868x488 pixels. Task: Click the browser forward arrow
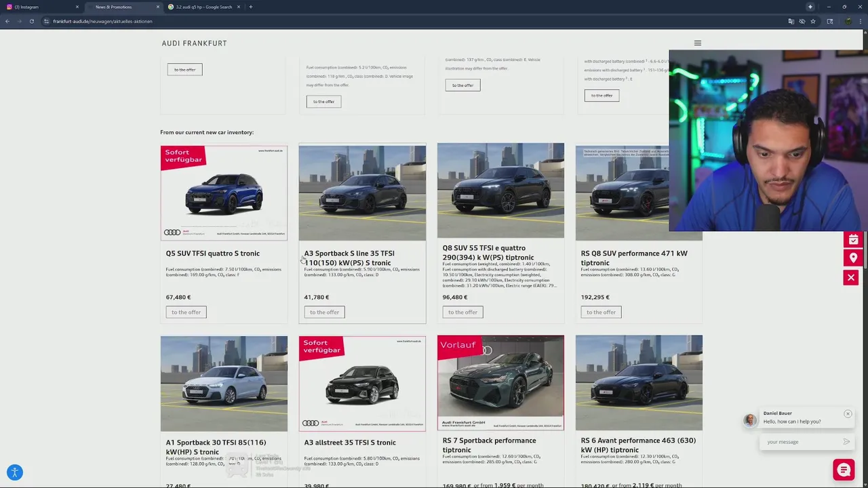[20, 21]
